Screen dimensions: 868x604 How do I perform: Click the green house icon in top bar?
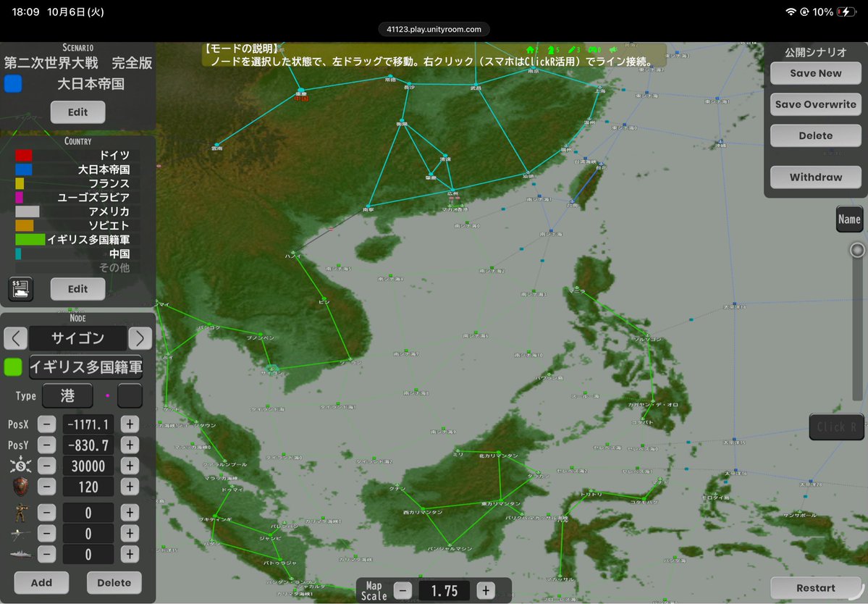pos(531,50)
